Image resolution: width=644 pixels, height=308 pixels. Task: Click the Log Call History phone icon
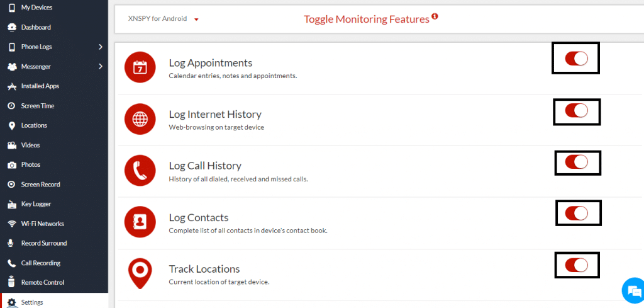[140, 171]
